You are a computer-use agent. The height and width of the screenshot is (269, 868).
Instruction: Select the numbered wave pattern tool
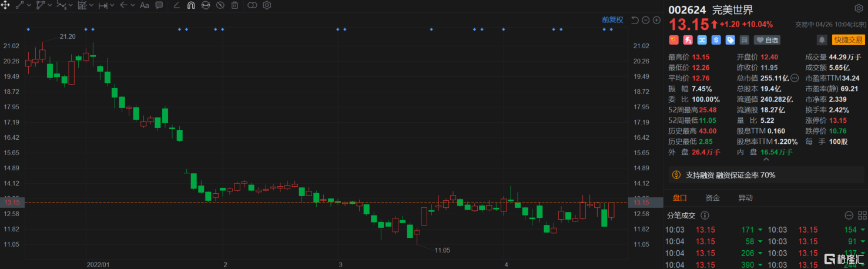pos(61,5)
